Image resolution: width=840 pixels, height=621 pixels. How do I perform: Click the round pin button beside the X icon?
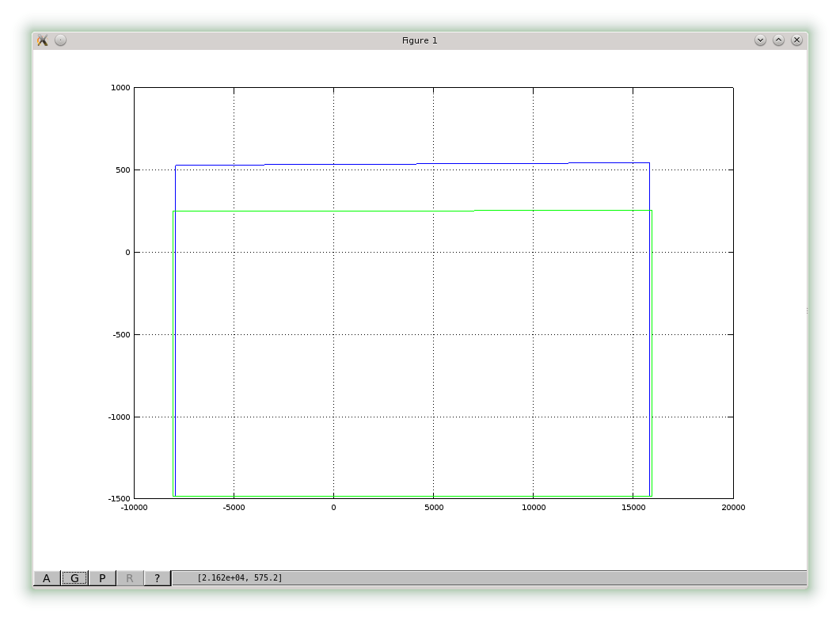[x=60, y=40]
